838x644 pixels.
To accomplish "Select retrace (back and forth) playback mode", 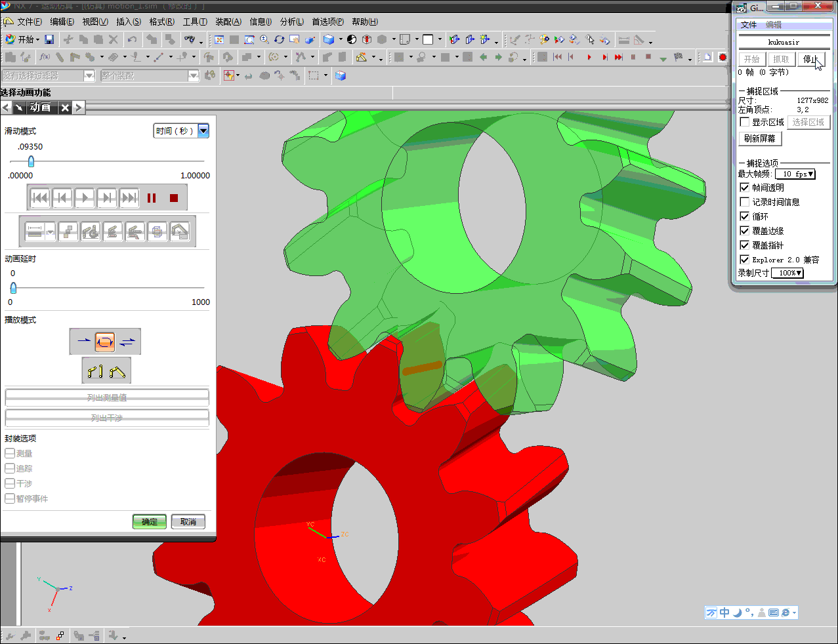I will (127, 341).
